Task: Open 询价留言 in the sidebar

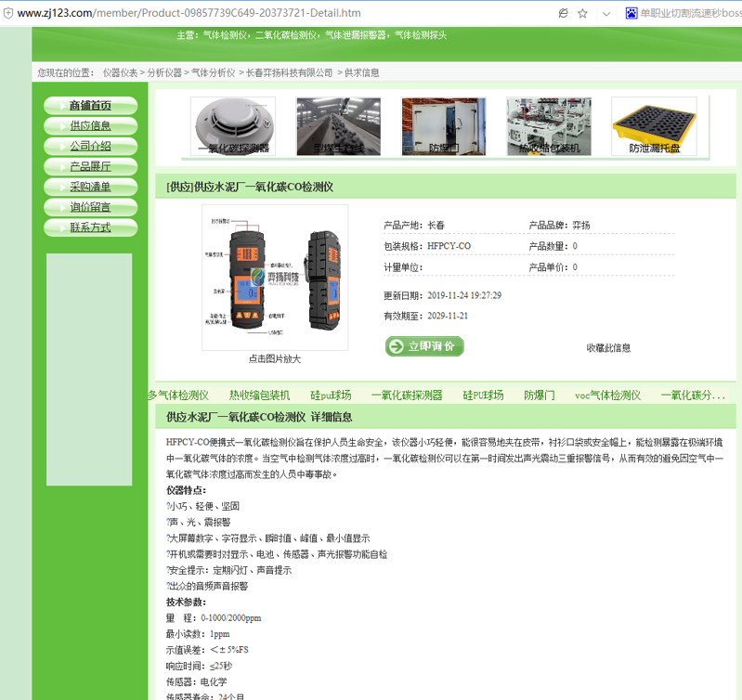Action: [x=90, y=207]
